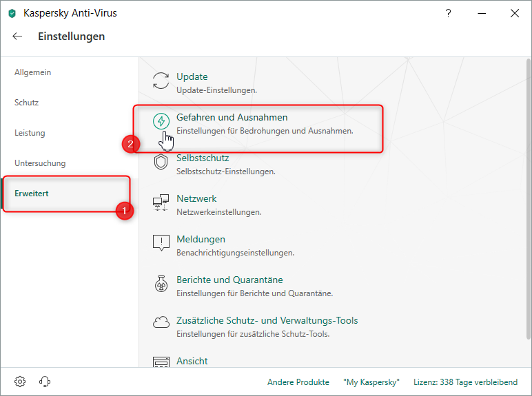The image size is (532, 396).
Task: Click the Berichte und Quarantäne flask icon
Action: 161,284
